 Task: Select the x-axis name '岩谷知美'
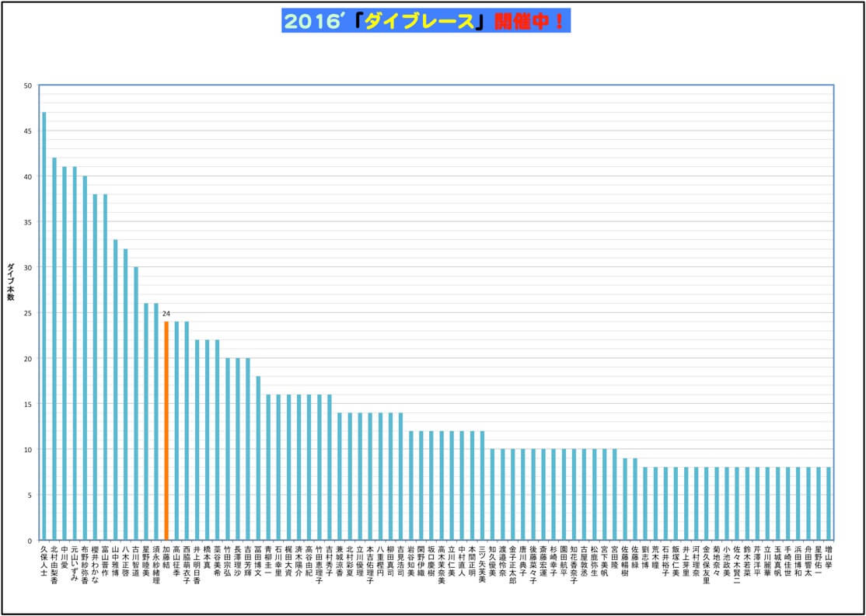tap(411, 560)
